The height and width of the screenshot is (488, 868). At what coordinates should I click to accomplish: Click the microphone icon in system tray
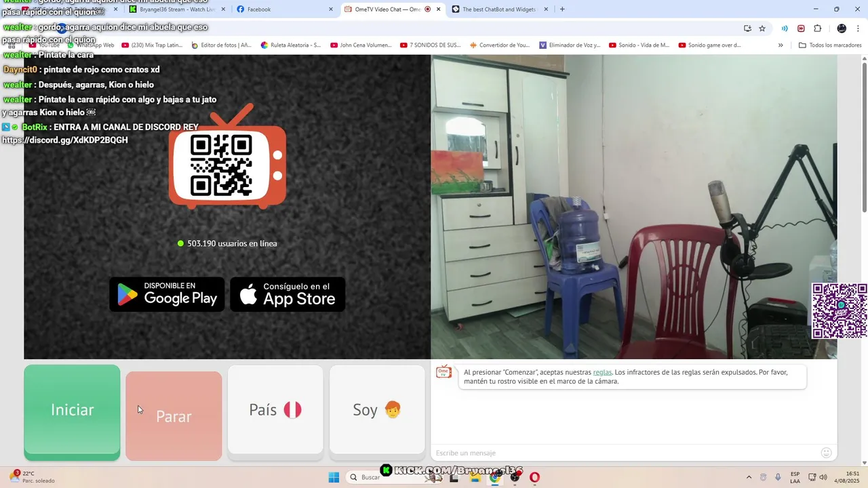pyautogui.click(x=778, y=477)
